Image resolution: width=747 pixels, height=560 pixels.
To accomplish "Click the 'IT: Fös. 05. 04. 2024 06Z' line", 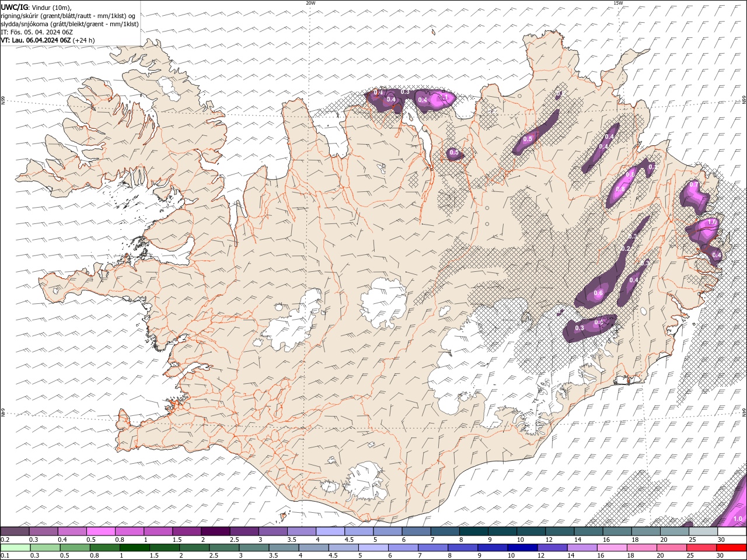I will pyautogui.click(x=37, y=32).
